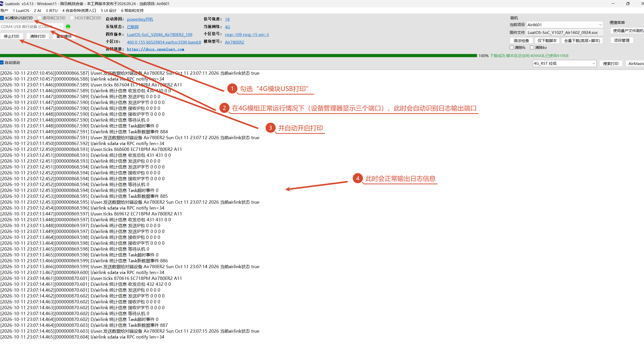
Task: Open the 1 LuatOS menu
Action: [x=21, y=10]
